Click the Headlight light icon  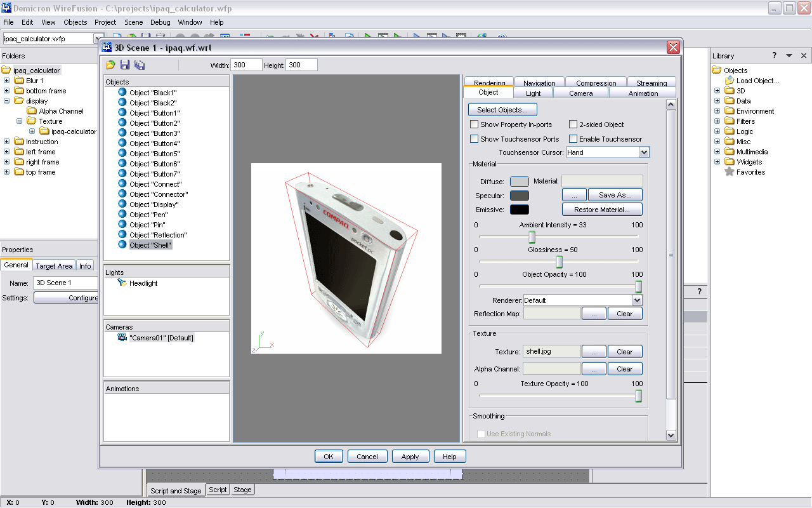point(122,283)
